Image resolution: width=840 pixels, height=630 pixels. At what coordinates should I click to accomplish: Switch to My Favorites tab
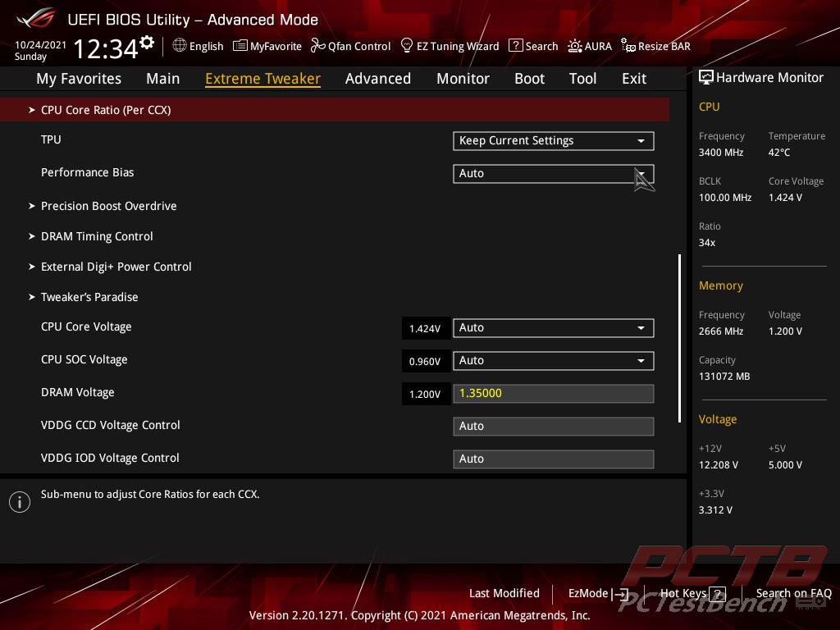click(x=79, y=79)
